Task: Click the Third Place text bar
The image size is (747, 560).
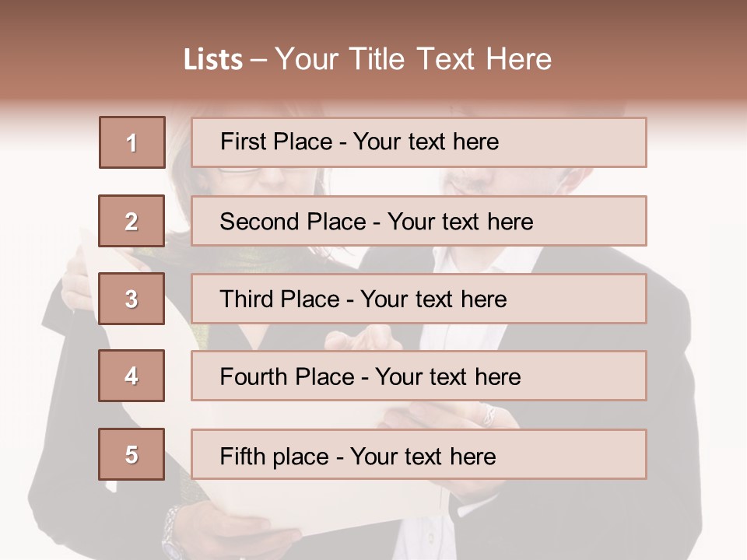Action: pyautogui.click(x=419, y=299)
